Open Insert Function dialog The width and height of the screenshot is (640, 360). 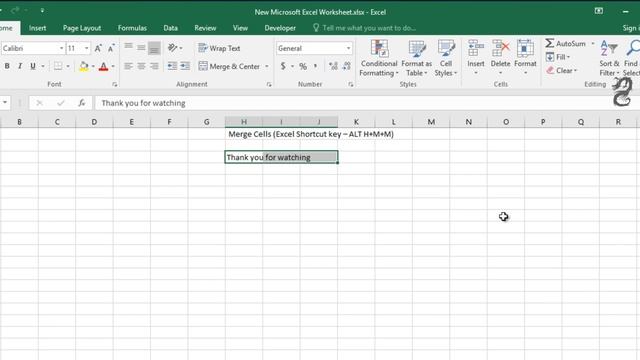[82, 103]
